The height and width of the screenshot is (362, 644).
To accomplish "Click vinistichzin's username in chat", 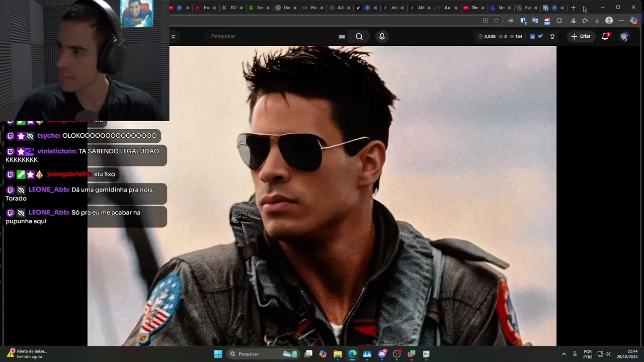I will (57, 151).
